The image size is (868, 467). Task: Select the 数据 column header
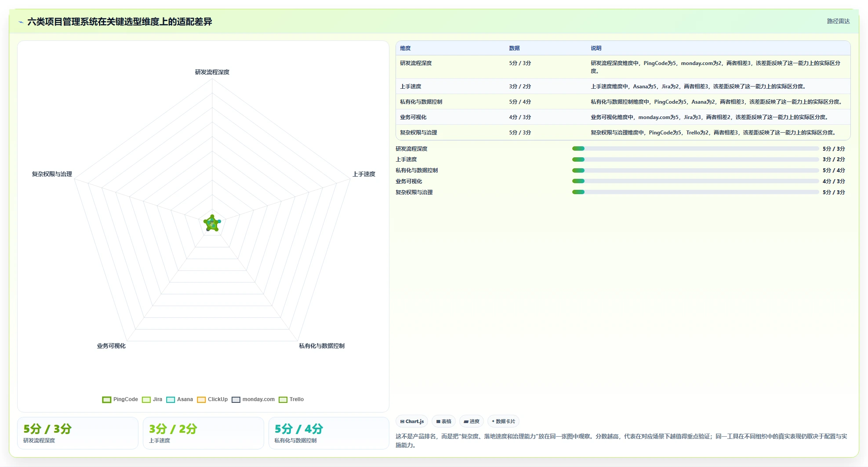pyautogui.click(x=514, y=48)
